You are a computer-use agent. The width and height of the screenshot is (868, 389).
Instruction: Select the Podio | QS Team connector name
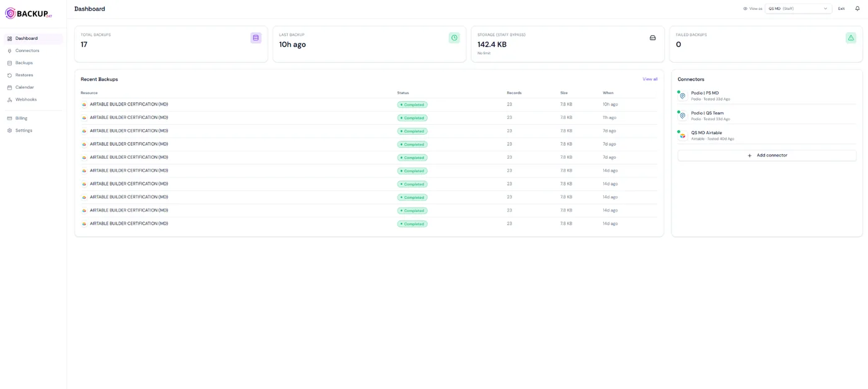coord(707,113)
